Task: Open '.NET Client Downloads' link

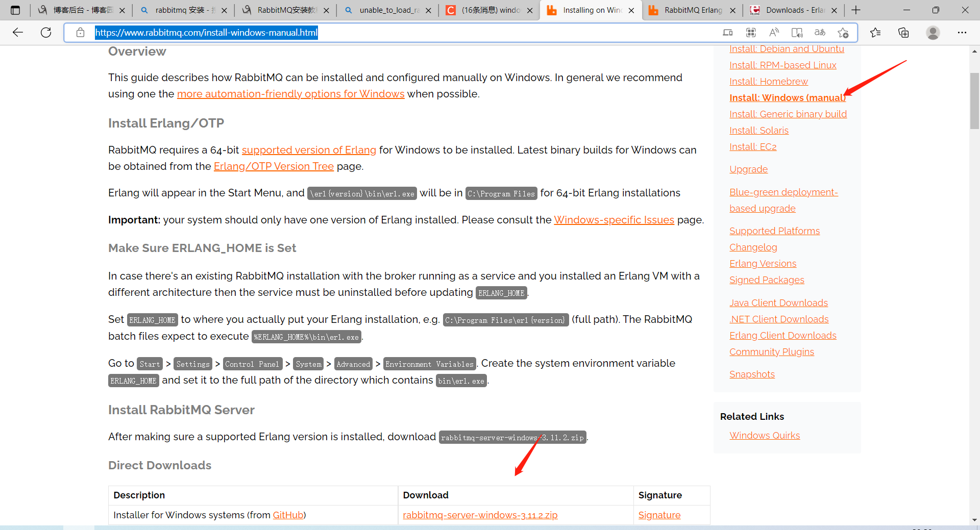Action: (x=779, y=319)
